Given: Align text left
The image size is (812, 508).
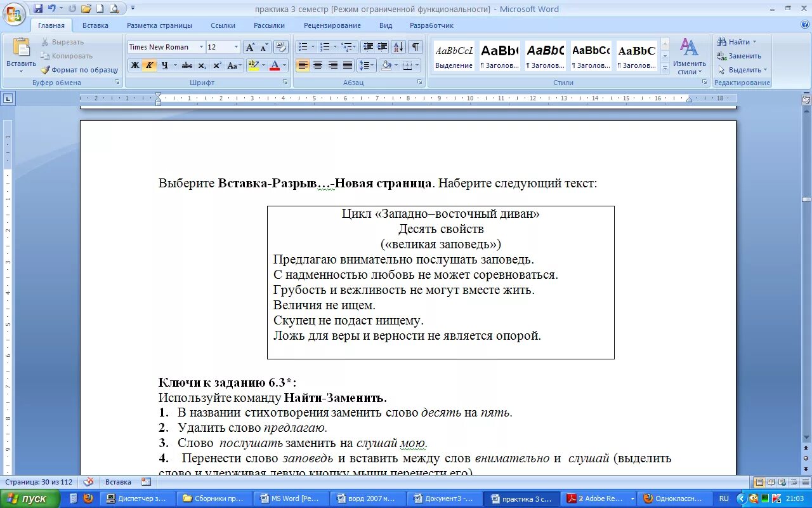Looking at the screenshot, I should click(303, 65).
